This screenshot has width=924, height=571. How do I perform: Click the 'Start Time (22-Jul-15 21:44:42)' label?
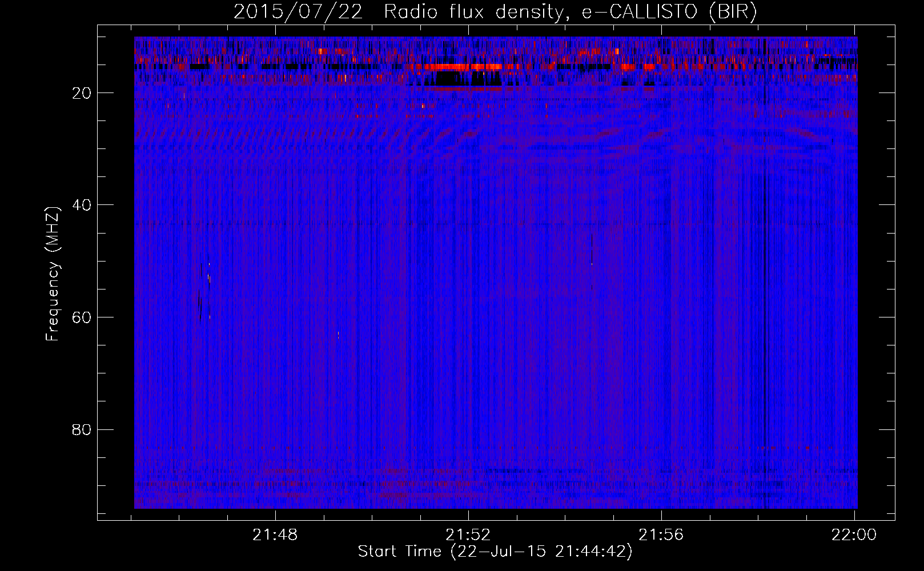pyautogui.click(x=495, y=552)
